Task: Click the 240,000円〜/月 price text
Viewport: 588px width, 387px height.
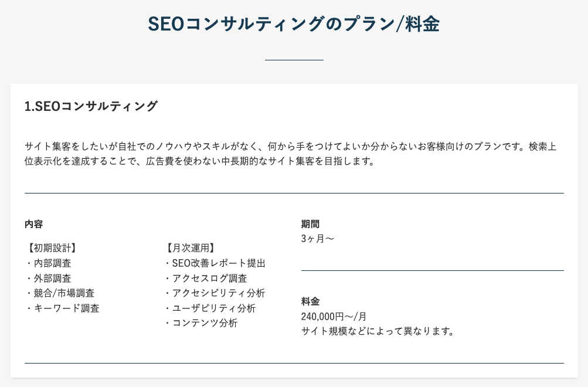Action: click(334, 317)
